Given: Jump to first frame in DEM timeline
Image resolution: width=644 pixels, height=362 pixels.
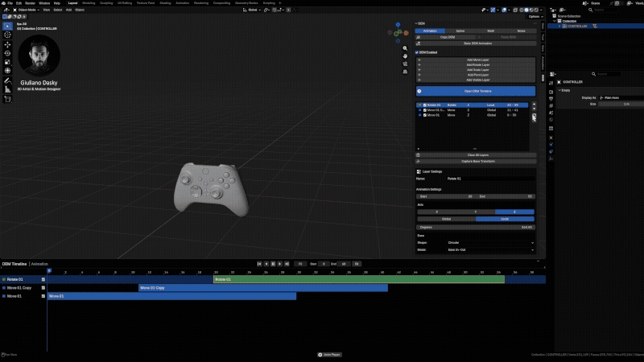Looking at the screenshot, I should (259, 264).
